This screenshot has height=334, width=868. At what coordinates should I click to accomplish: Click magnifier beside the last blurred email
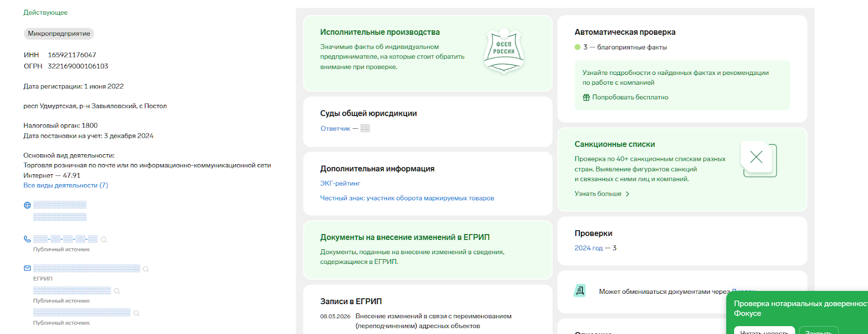point(137,313)
